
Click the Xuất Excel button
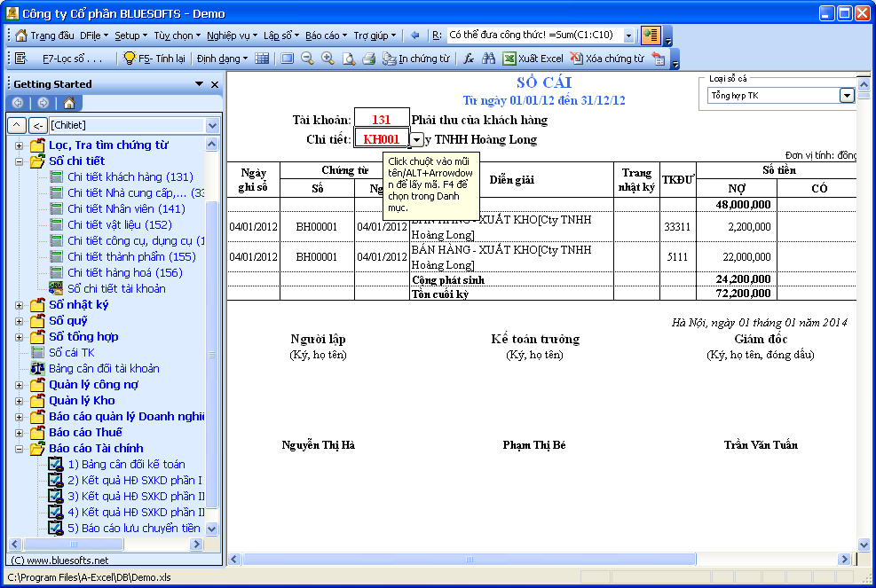pos(533,59)
